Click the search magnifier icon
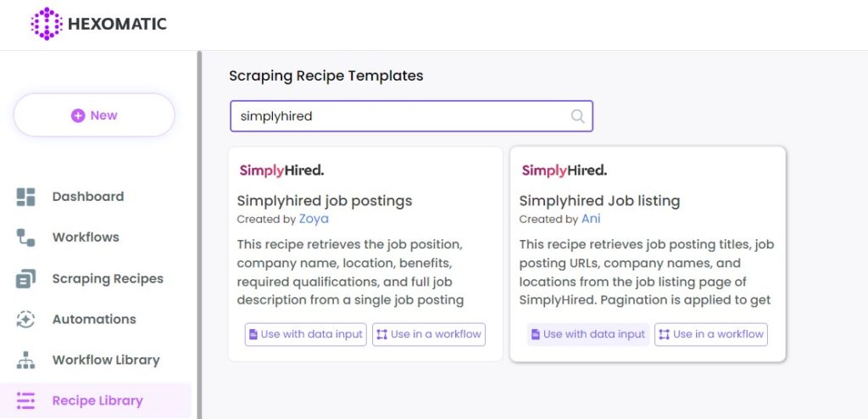This screenshot has height=419, width=868. pos(577,116)
